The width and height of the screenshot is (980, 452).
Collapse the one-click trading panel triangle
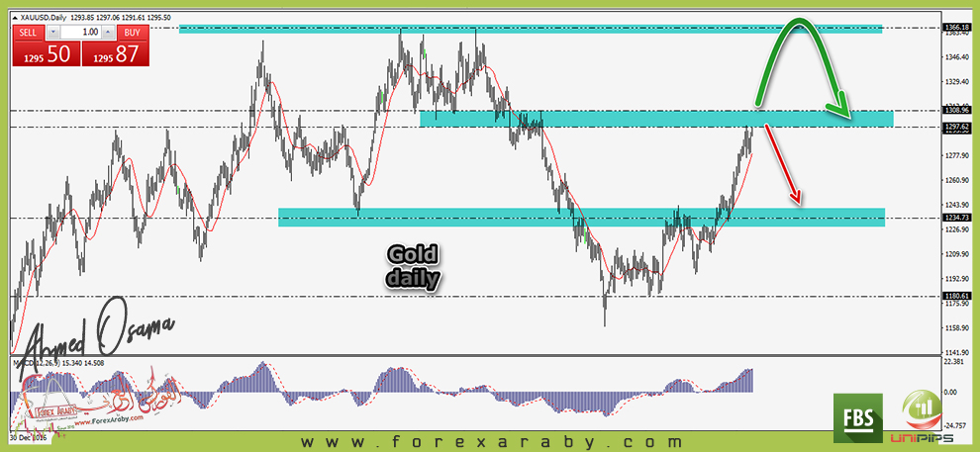(x=15, y=19)
